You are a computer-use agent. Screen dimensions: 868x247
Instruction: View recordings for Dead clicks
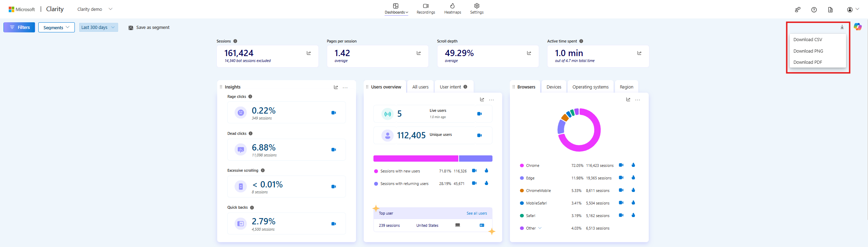pyautogui.click(x=333, y=149)
